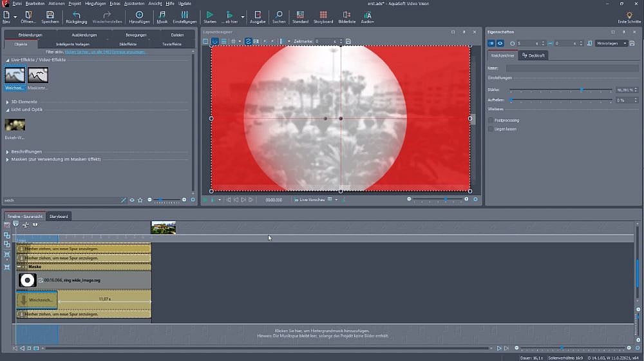Click the Speichern toolbar icon
Image resolution: width=644 pixels, height=361 pixels.
[x=50, y=15]
